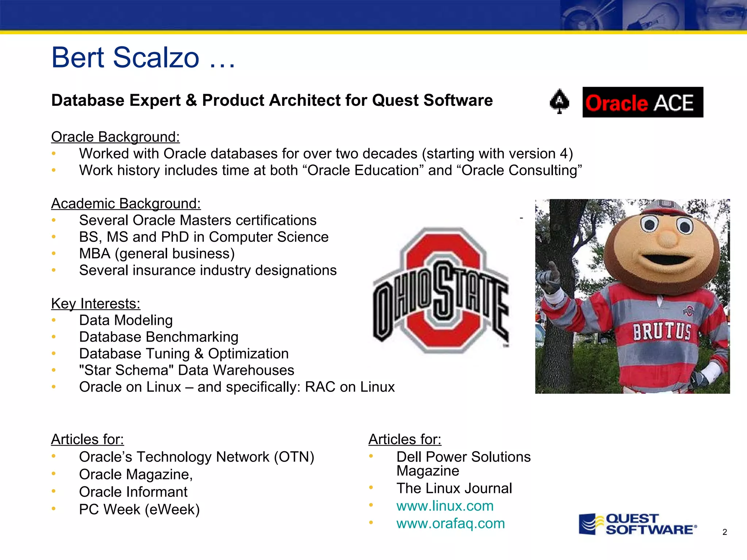
Task: Click the left Articles for heading
Action: coord(87,439)
